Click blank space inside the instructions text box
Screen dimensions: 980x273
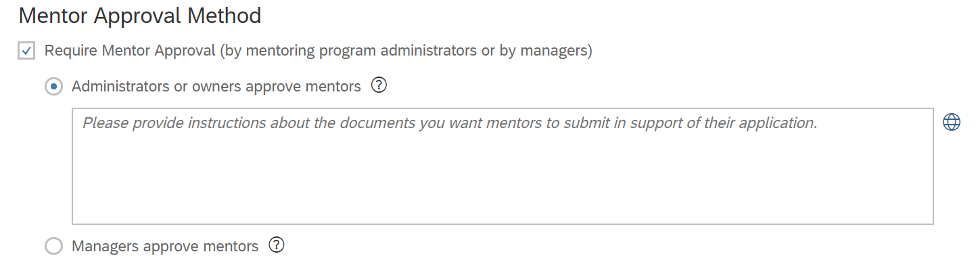click(x=503, y=183)
